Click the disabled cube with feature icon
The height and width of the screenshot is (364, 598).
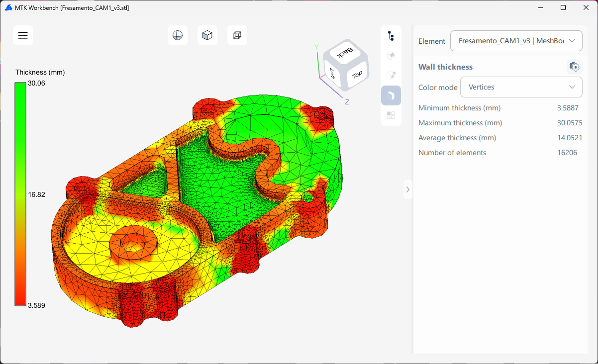[391, 76]
